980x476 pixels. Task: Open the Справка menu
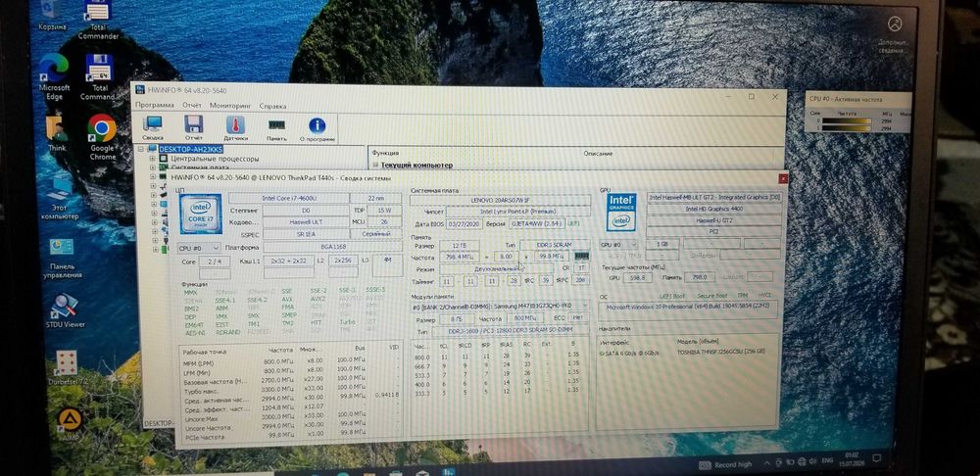[x=273, y=106]
